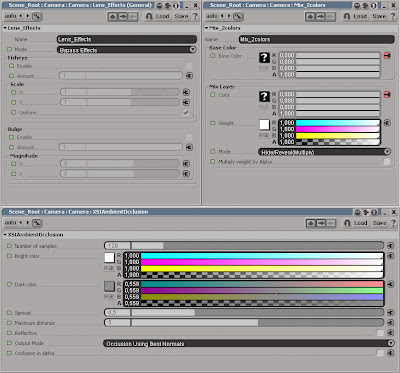The image size is (400, 373).
Task: Click connection plug icon for Bulge Amount
Action: [189, 147]
